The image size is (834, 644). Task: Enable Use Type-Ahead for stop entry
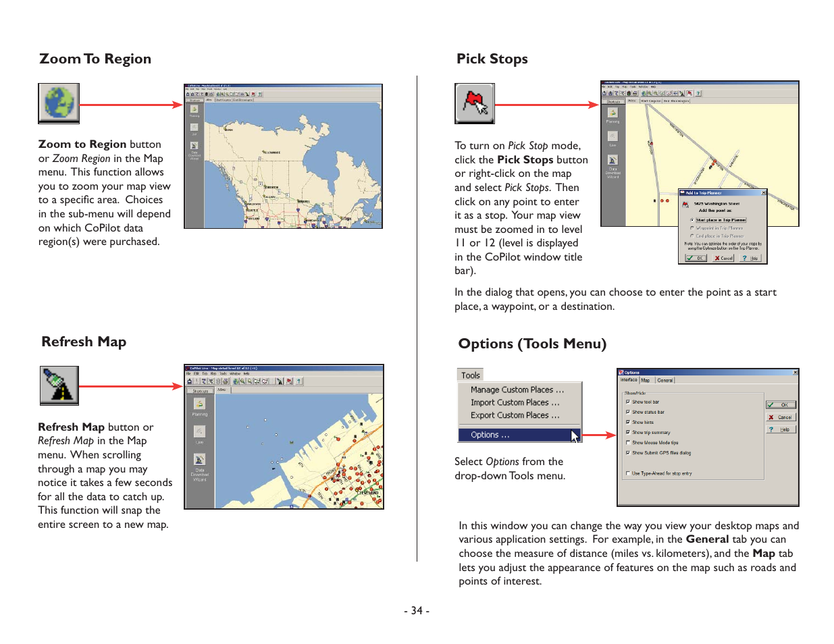click(628, 473)
